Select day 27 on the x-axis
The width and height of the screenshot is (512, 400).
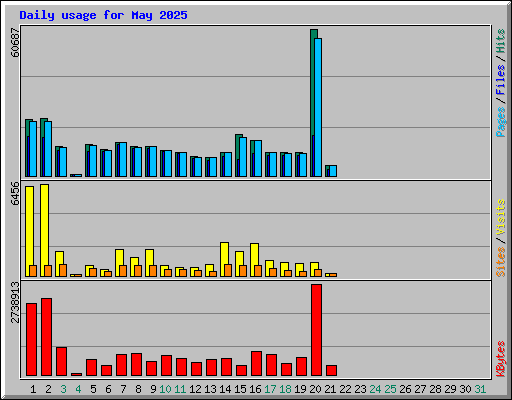coord(420,389)
